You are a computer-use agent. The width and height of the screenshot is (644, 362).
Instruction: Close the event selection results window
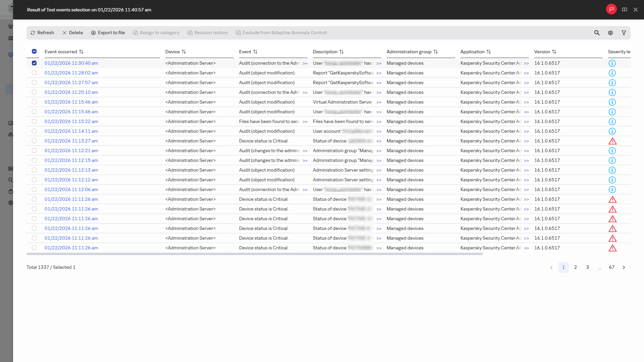(x=636, y=10)
